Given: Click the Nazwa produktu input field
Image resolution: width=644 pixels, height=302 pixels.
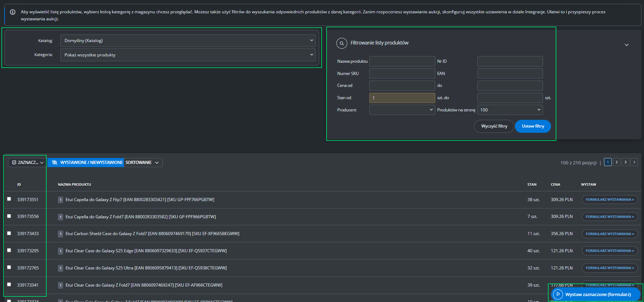Looking at the screenshot, I should (402, 61).
